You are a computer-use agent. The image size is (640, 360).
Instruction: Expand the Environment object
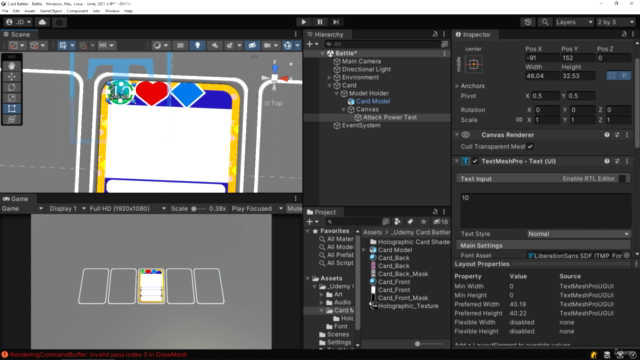(x=329, y=78)
